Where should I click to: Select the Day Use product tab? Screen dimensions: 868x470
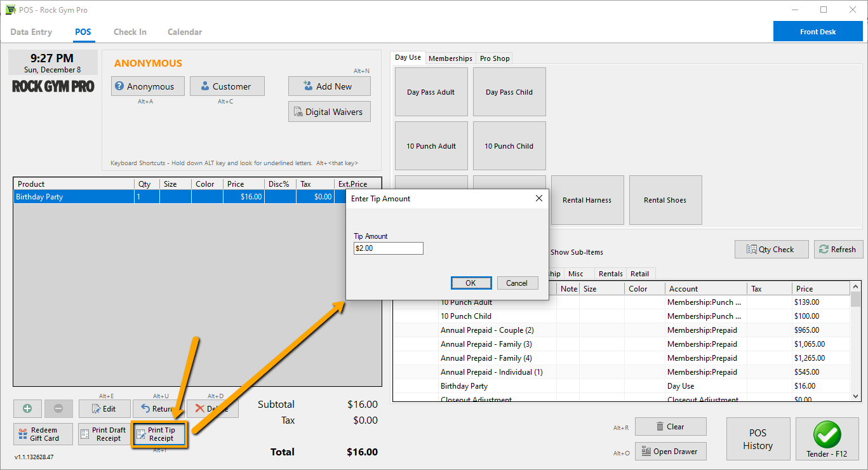[408, 57]
